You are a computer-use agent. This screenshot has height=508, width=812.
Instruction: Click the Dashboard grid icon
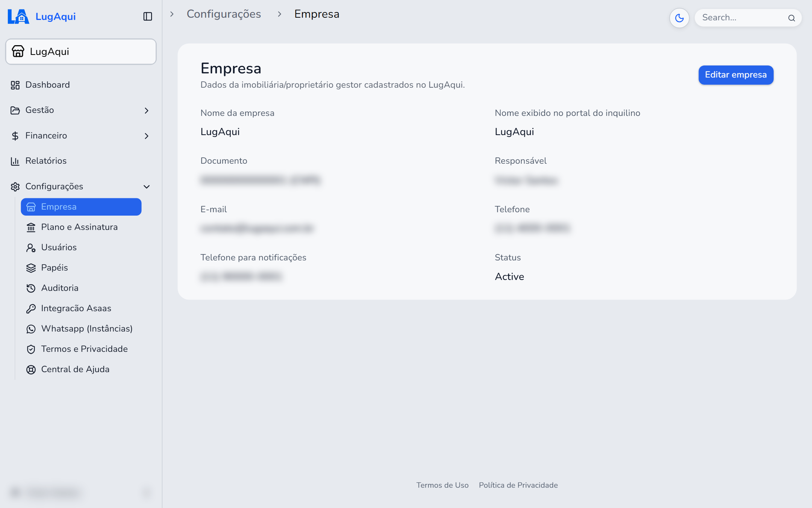click(x=15, y=85)
